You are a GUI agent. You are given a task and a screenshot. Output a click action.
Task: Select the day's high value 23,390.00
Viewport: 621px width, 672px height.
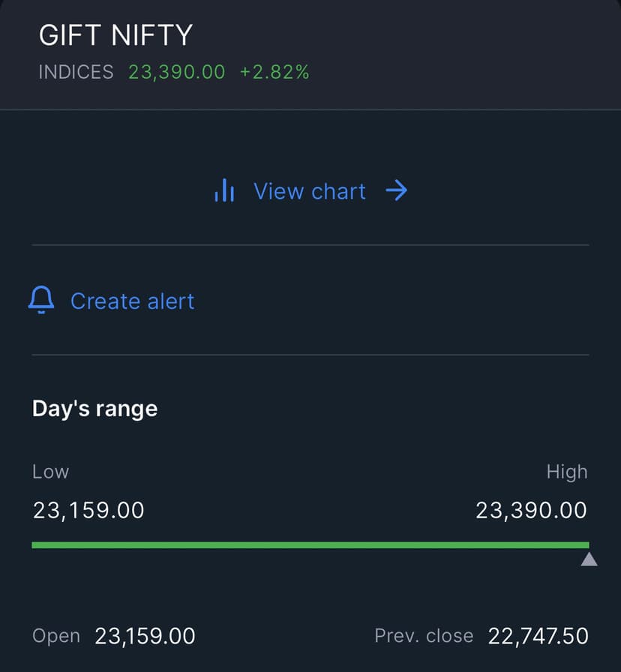531,511
